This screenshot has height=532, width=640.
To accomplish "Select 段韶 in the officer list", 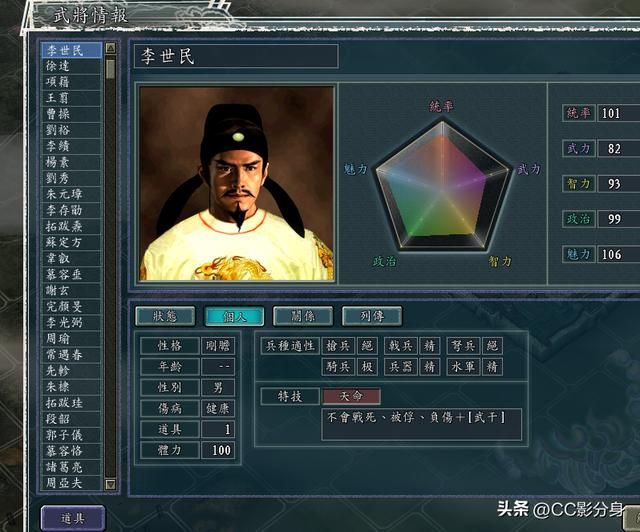I will 71,418.
